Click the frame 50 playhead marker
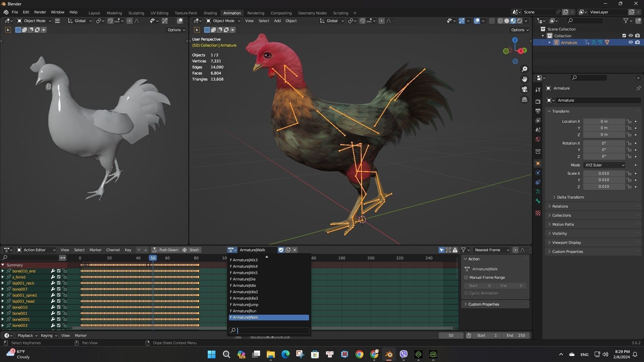 (153, 258)
